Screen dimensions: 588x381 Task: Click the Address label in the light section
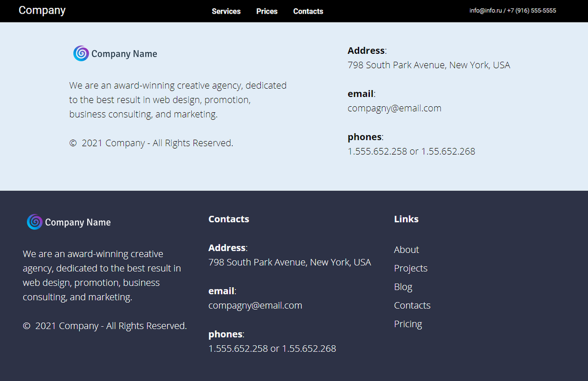tap(366, 50)
